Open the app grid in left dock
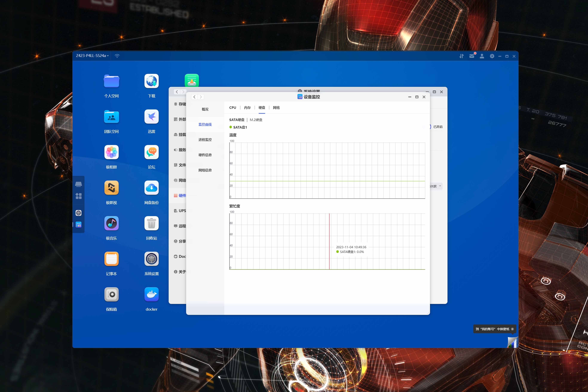 click(x=78, y=196)
